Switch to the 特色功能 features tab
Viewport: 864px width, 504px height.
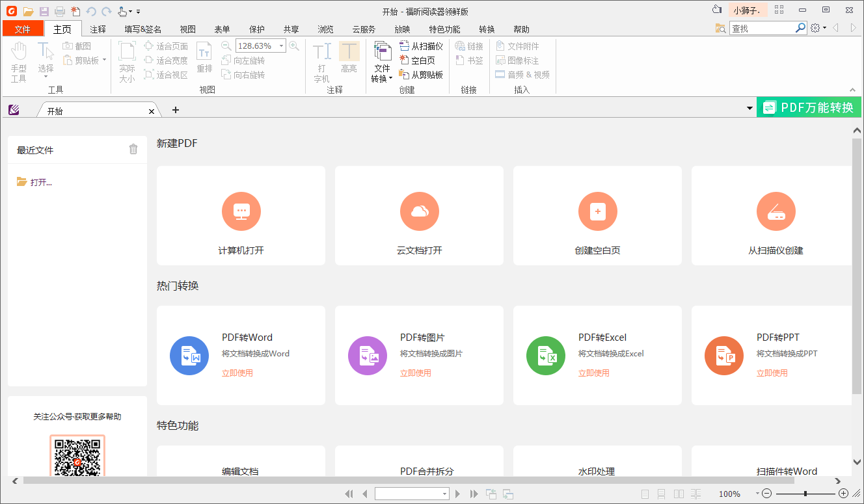tap(444, 29)
